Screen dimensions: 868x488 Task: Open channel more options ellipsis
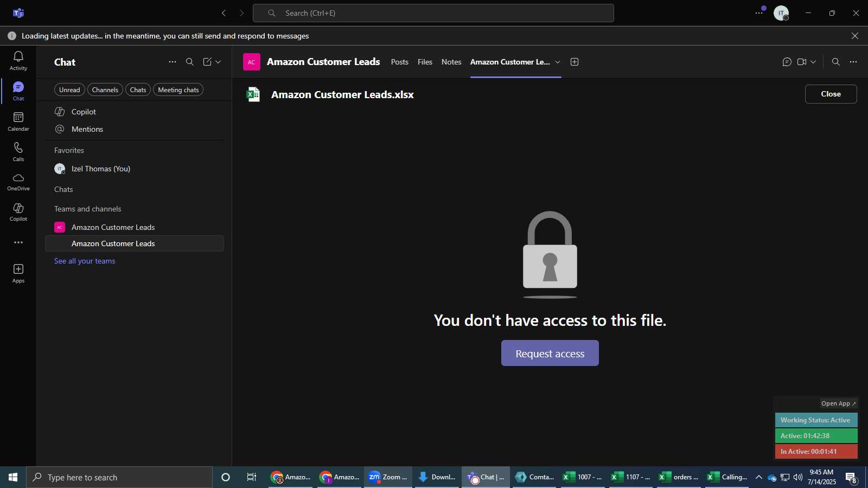853,62
